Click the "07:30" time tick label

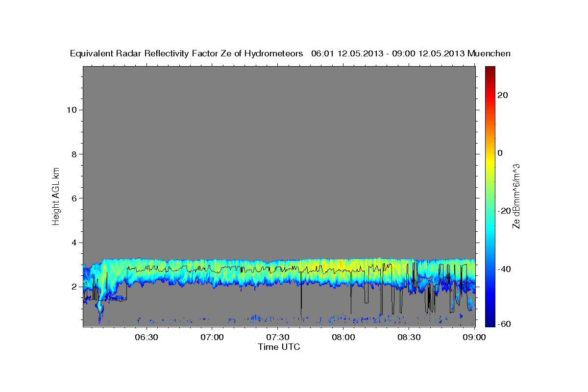(x=278, y=337)
